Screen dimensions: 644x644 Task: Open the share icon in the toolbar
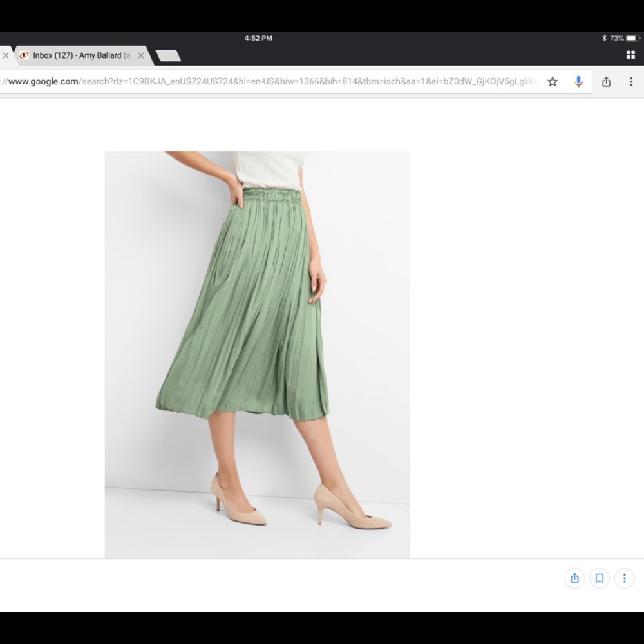[606, 82]
